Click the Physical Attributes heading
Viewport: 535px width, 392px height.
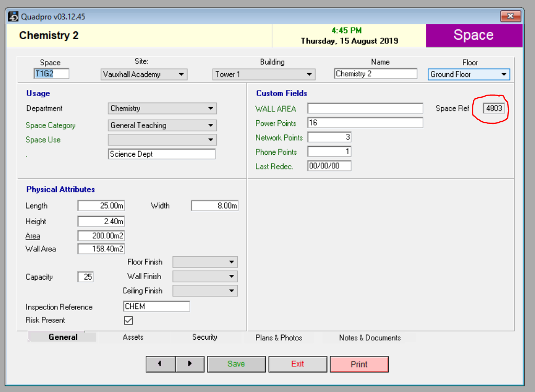point(61,190)
